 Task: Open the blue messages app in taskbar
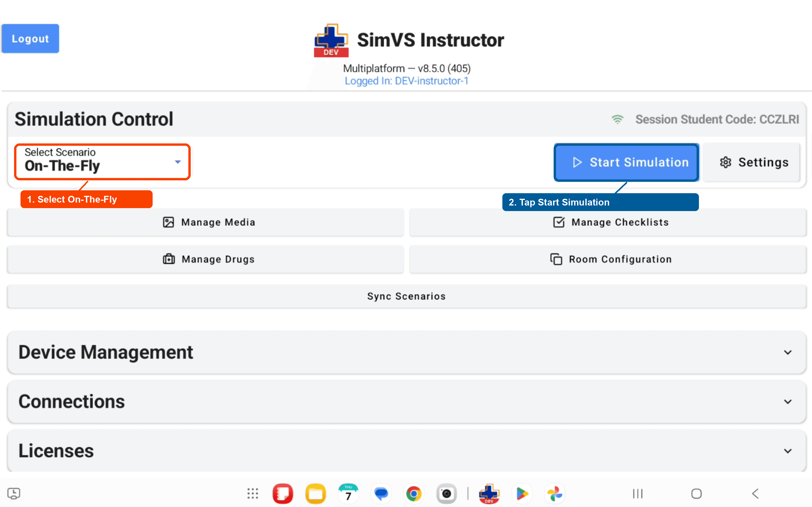click(x=381, y=494)
